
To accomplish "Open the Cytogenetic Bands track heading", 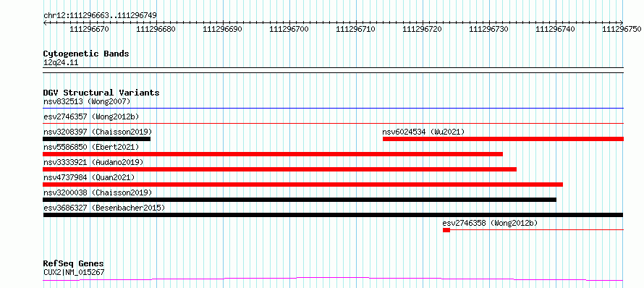I will coord(86,54).
